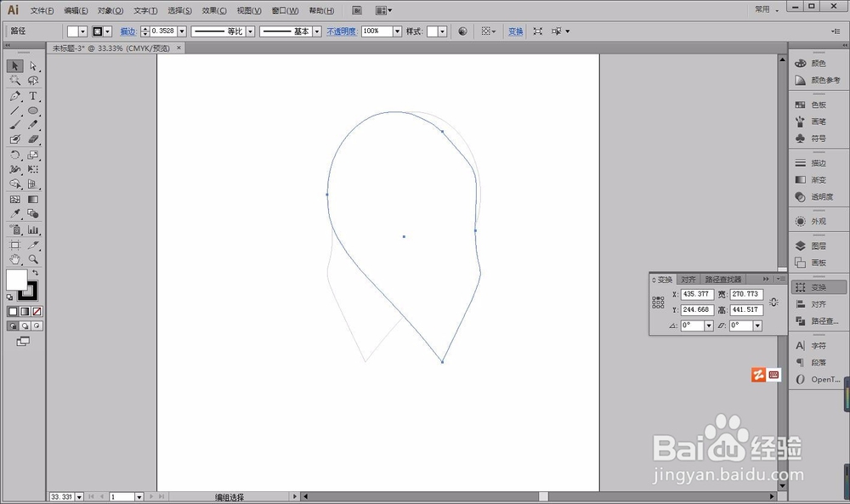Open the 常用 workspace switcher
The width and height of the screenshot is (850, 504).
(767, 9)
